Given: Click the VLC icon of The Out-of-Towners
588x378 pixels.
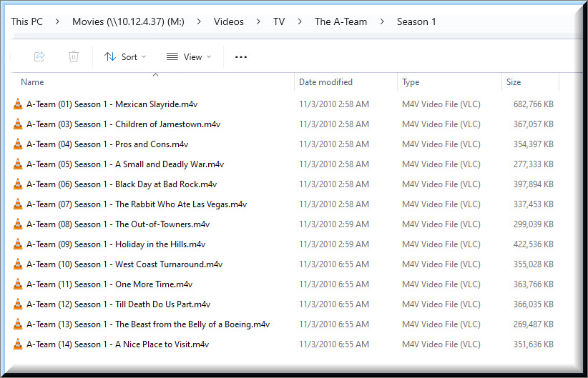Looking at the screenshot, I should click(x=18, y=224).
